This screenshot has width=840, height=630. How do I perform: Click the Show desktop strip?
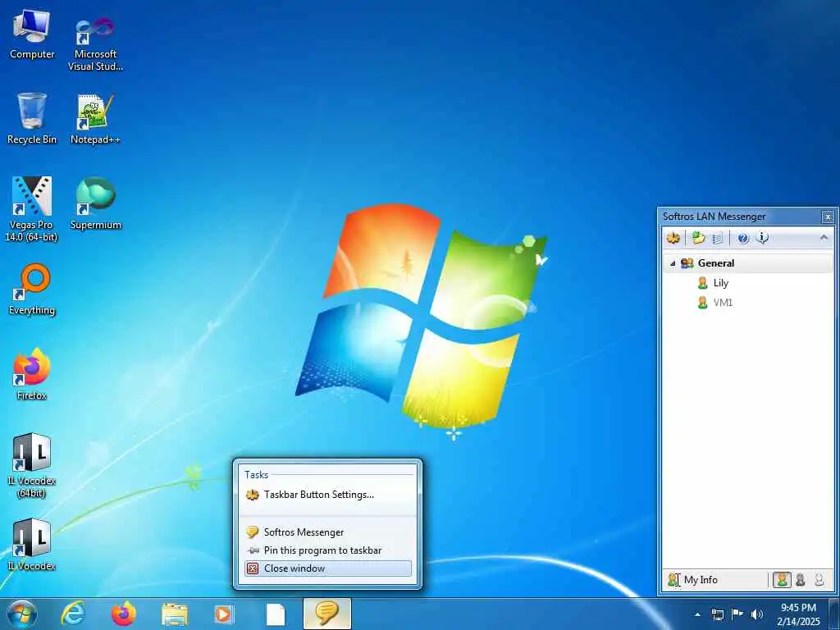pos(834,614)
